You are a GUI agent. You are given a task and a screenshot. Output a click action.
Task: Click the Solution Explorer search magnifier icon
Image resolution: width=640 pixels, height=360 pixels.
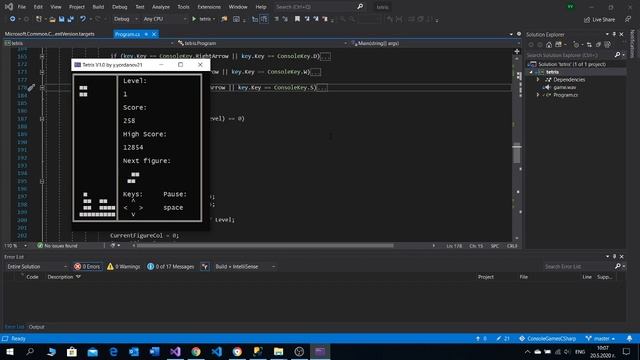618,55
